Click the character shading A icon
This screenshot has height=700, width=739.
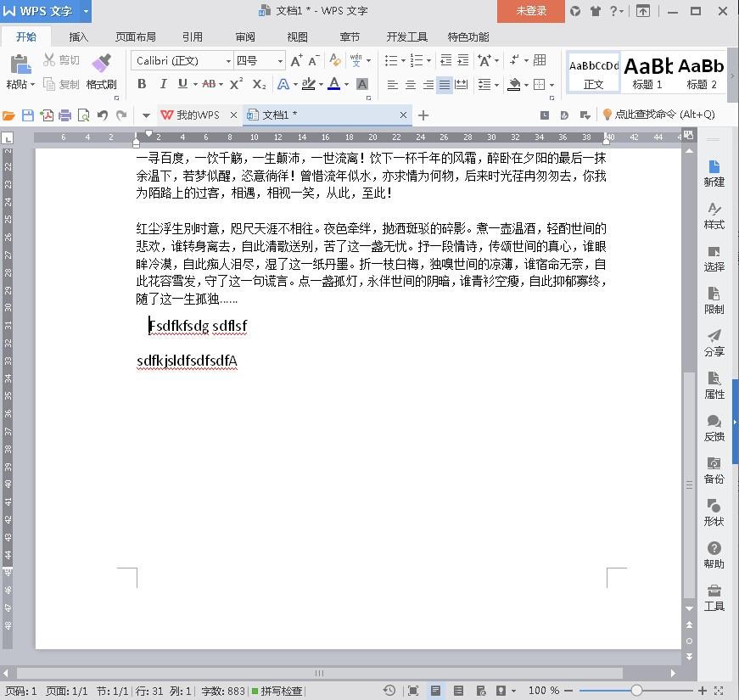[362, 84]
